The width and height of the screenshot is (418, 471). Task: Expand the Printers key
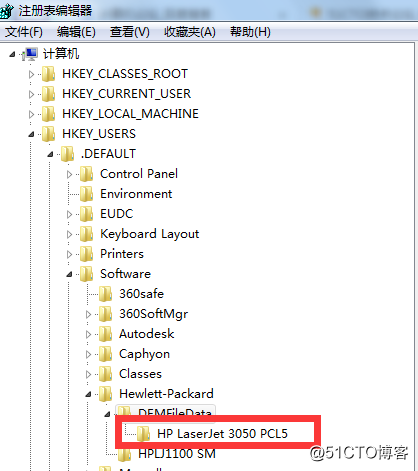coord(69,254)
